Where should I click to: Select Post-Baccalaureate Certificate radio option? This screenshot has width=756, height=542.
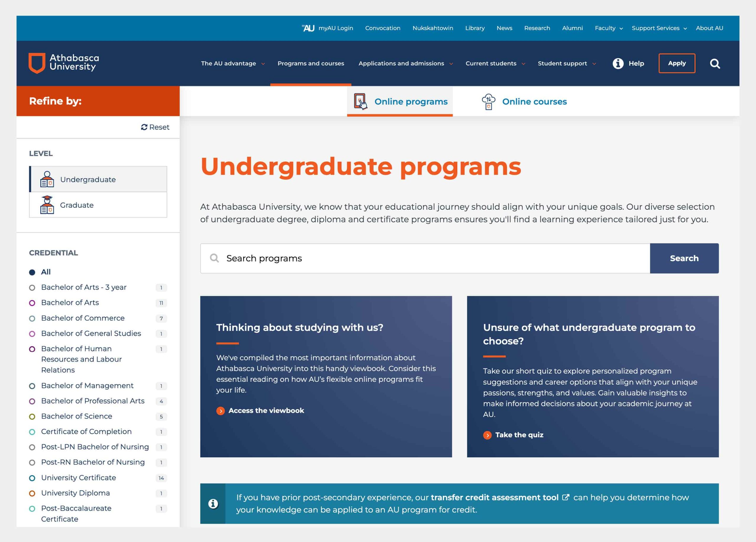click(32, 509)
